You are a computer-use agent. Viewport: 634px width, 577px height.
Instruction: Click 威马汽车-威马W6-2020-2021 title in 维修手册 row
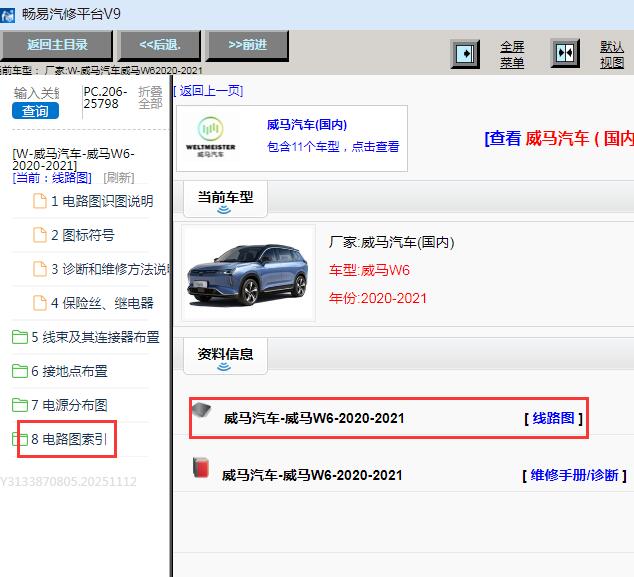click(312, 475)
